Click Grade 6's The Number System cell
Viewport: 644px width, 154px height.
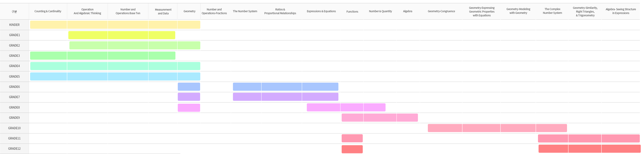pyautogui.click(x=247, y=87)
